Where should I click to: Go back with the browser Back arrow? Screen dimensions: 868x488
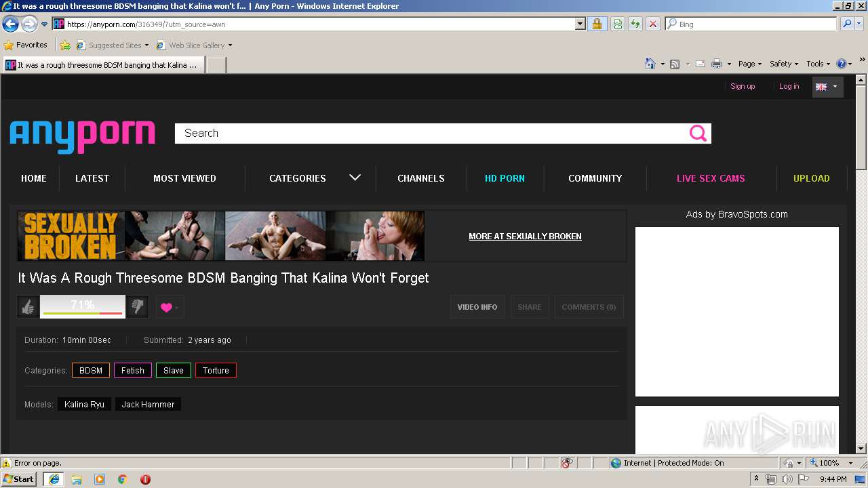tap(11, 24)
